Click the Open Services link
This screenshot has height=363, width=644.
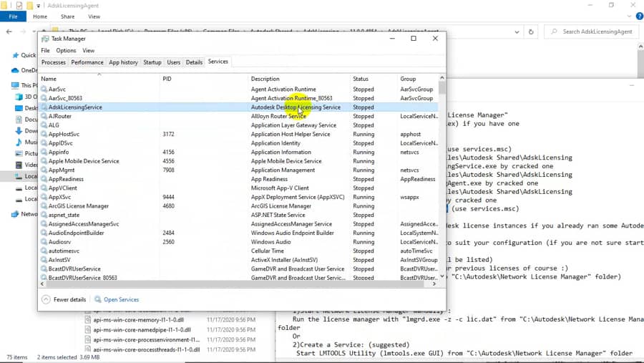point(121,299)
